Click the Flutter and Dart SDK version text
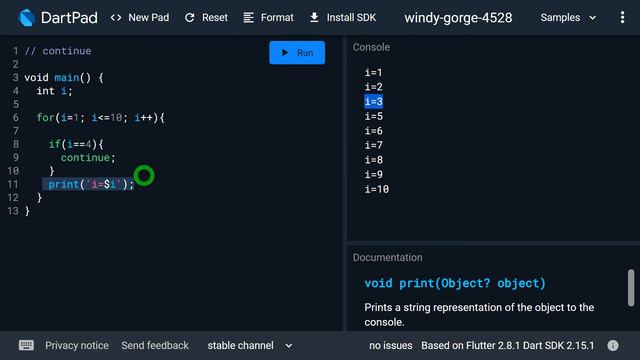The height and width of the screenshot is (360, 640). click(507, 345)
